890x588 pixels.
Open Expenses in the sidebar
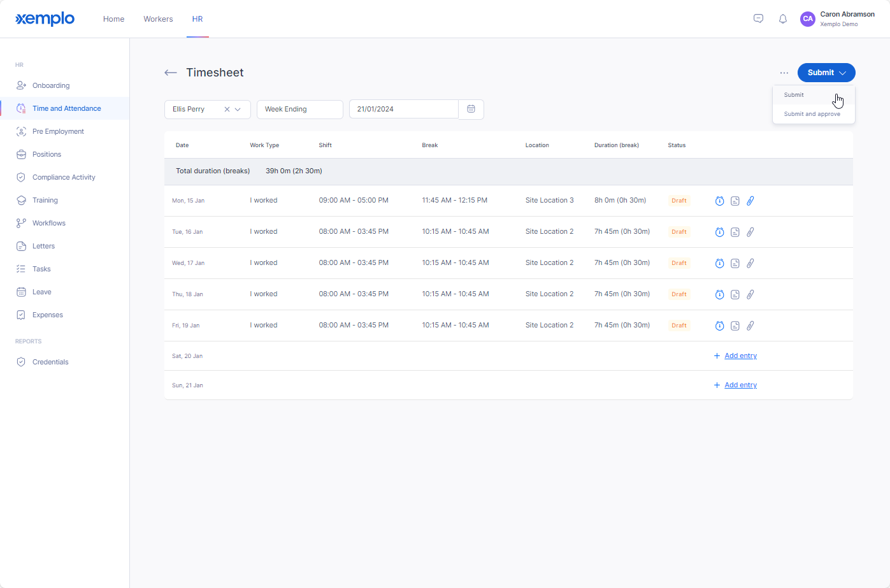tap(47, 315)
